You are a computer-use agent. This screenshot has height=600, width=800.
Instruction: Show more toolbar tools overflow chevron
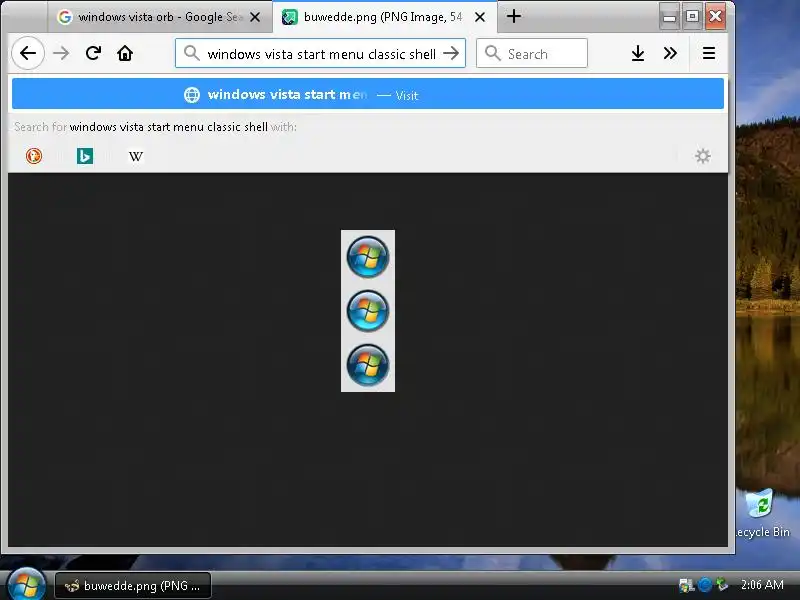point(670,53)
